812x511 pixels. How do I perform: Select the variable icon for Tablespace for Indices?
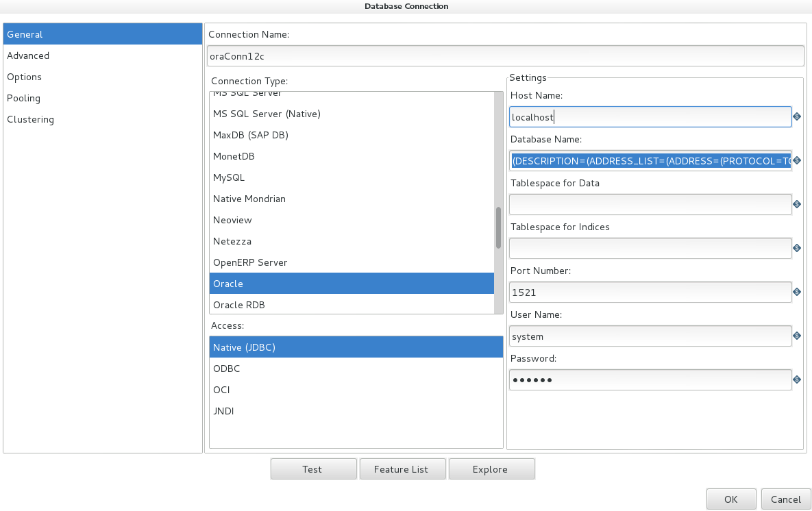click(797, 248)
